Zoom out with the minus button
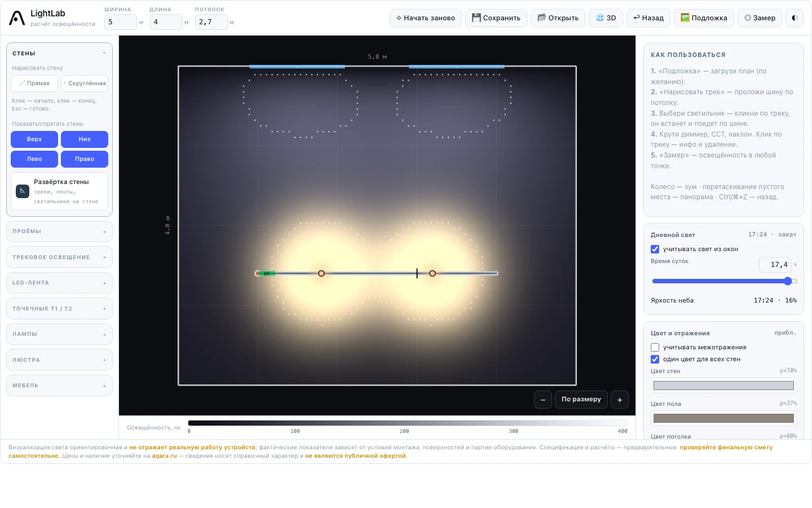812x508 pixels. 543,400
